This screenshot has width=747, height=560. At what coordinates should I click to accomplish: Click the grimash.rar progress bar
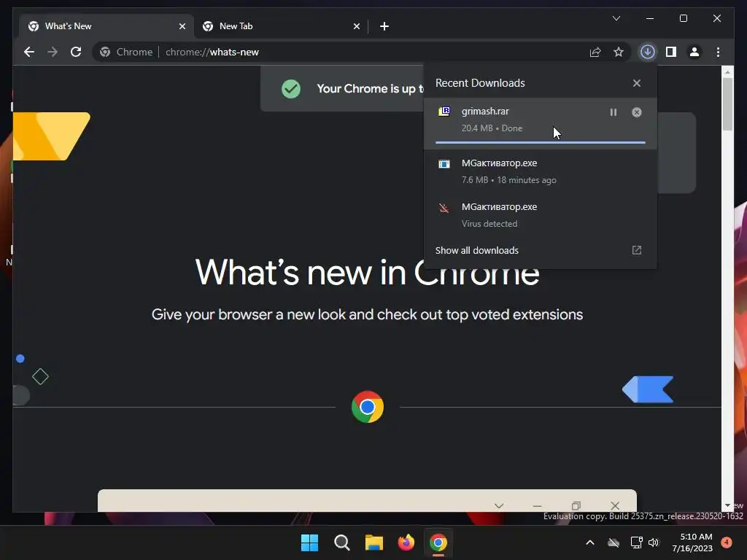coord(541,142)
